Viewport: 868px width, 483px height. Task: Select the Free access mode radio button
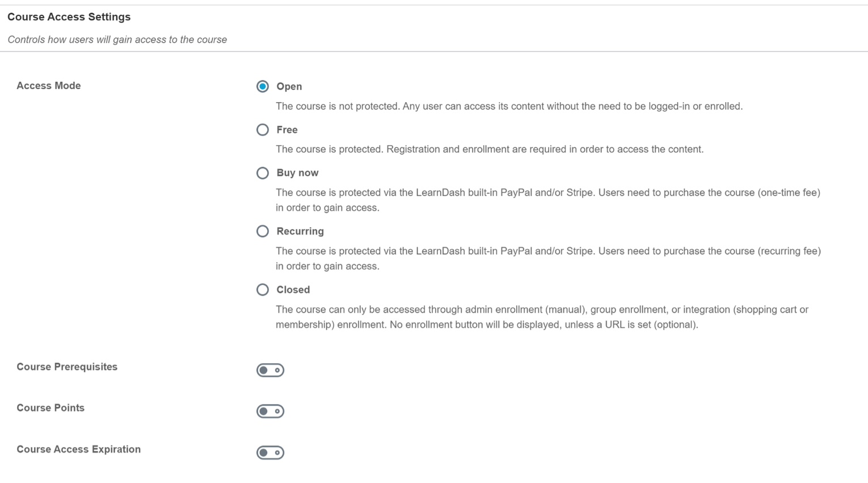pos(262,130)
